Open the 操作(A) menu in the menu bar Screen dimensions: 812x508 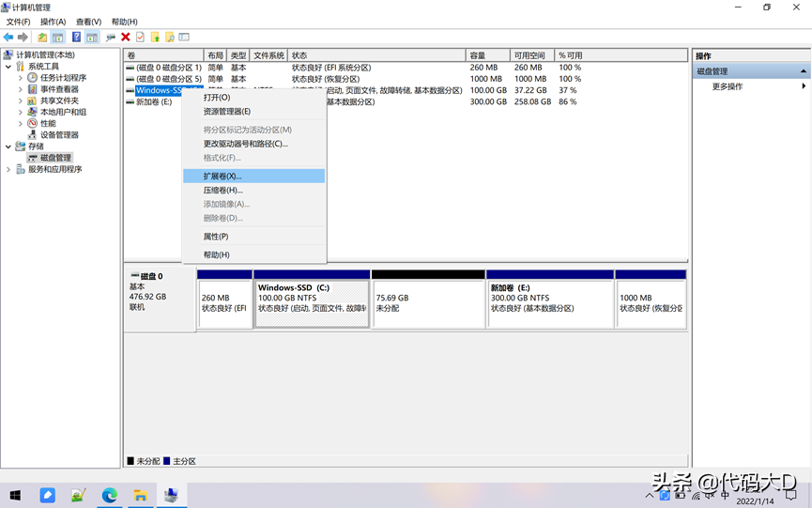53,22
